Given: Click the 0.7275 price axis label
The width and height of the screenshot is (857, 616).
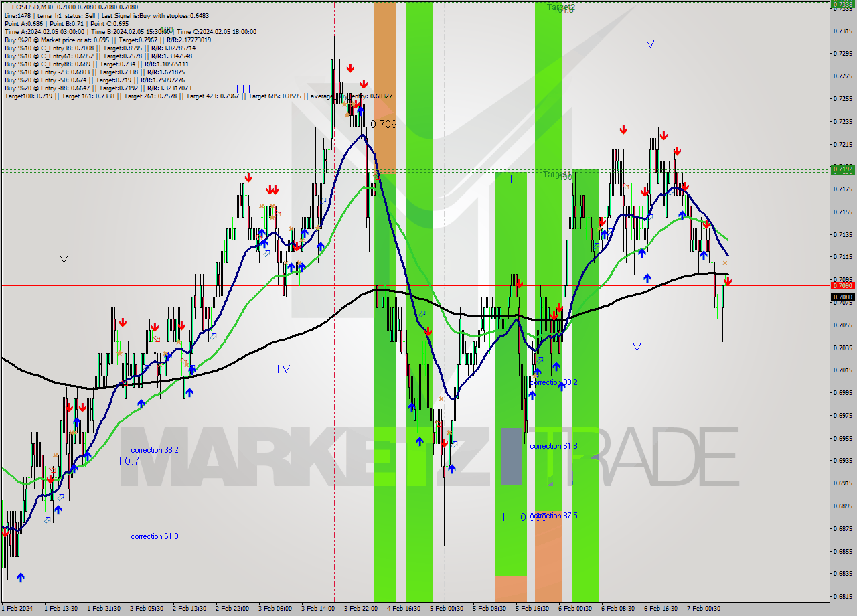Looking at the screenshot, I should 842,76.
